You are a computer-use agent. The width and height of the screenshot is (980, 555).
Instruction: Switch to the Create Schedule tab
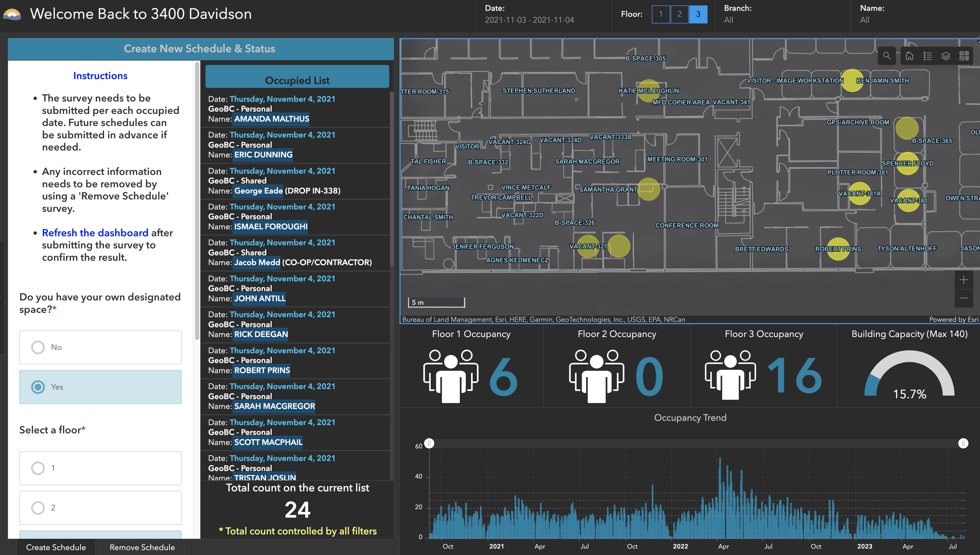pyautogui.click(x=56, y=547)
